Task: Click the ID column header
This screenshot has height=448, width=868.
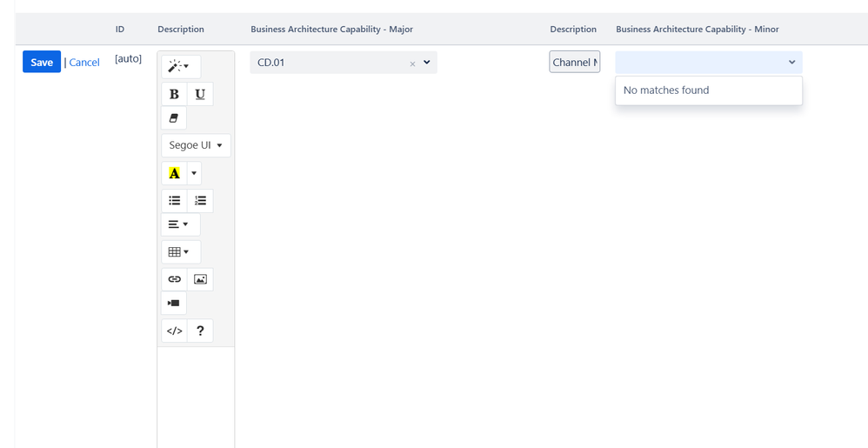Action: coord(120,29)
